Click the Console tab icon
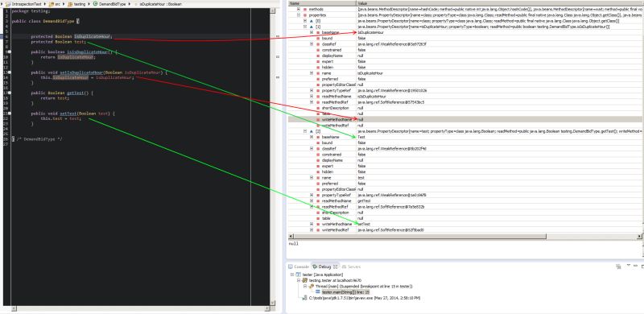 point(291,266)
